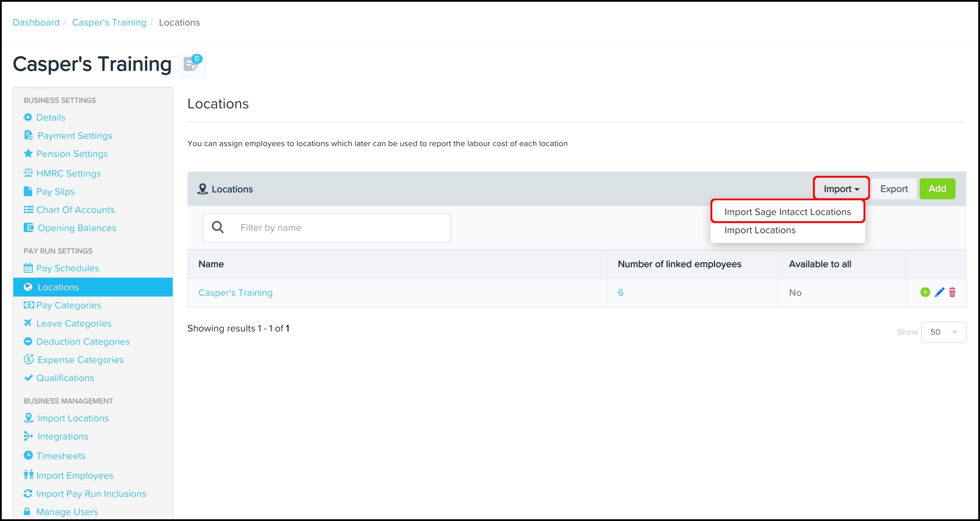Open the Import dropdown button

(841, 189)
